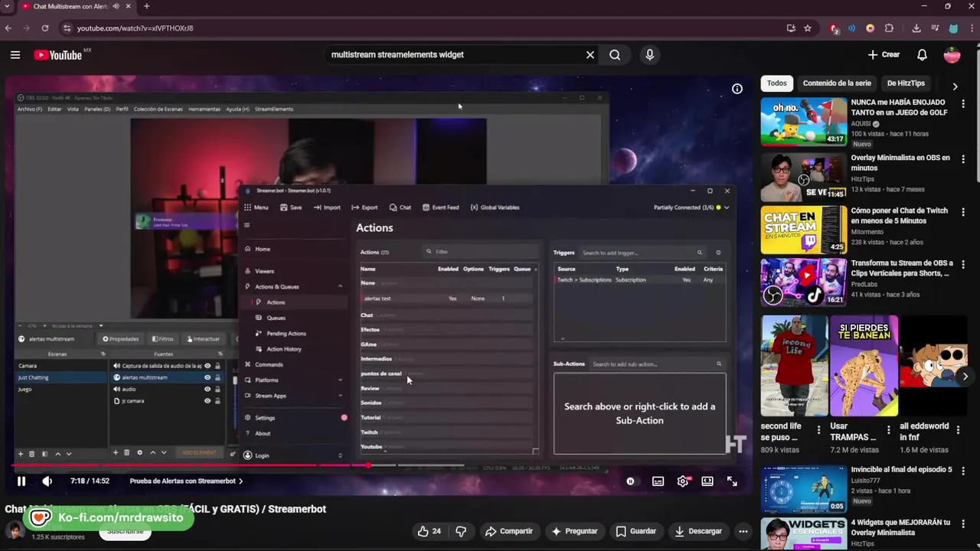Open Action History in sidebar
This screenshot has width=980, height=551.
[x=283, y=349]
